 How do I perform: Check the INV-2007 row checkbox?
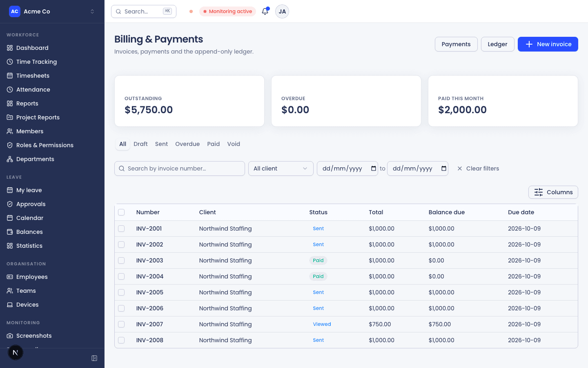pos(121,324)
